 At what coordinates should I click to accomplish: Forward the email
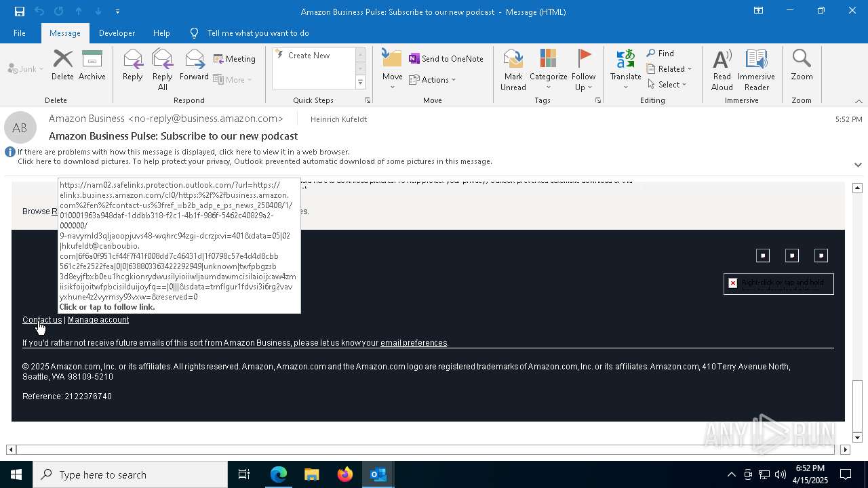[194, 65]
